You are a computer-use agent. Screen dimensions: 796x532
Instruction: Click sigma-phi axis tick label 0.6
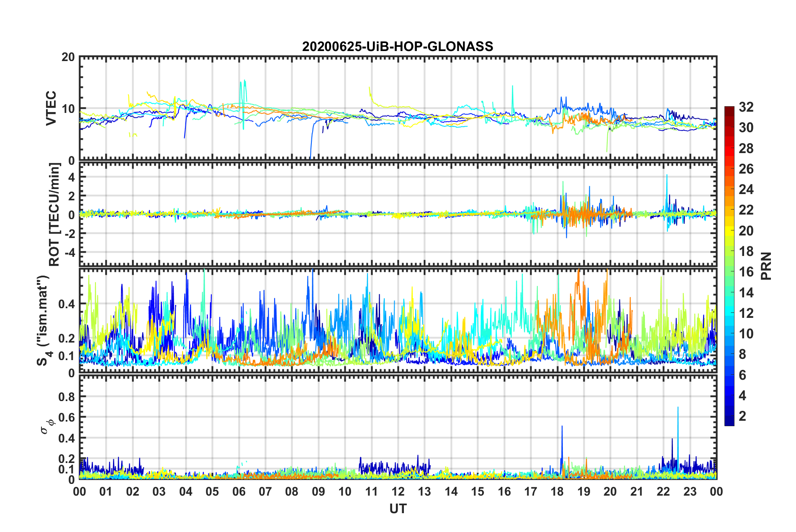pyautogui.click(x=67, y=417)
